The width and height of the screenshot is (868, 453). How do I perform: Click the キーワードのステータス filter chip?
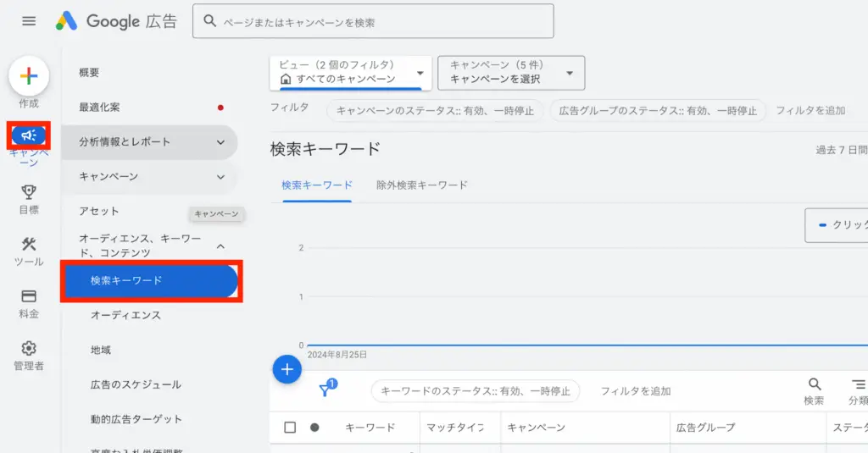tap(476, 391)
